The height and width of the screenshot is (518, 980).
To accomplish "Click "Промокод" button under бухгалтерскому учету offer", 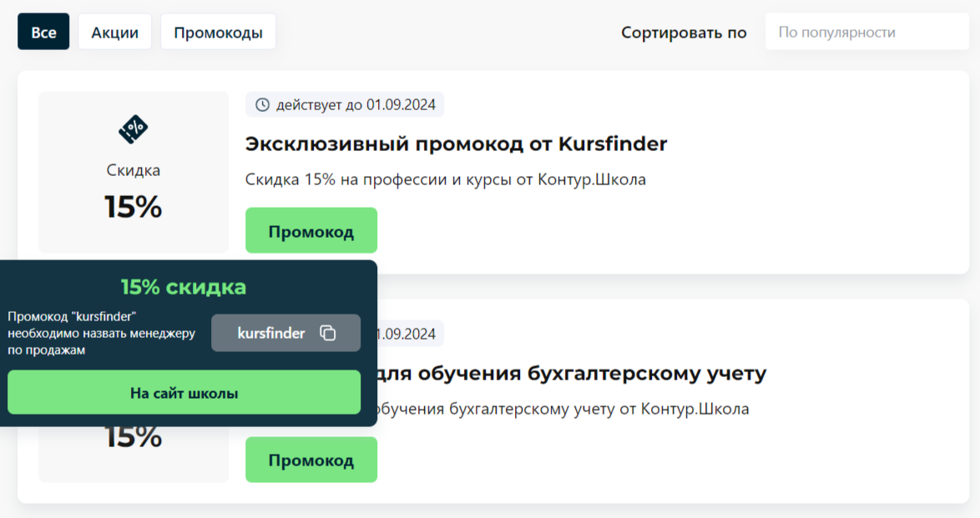I will click(311, 460).
